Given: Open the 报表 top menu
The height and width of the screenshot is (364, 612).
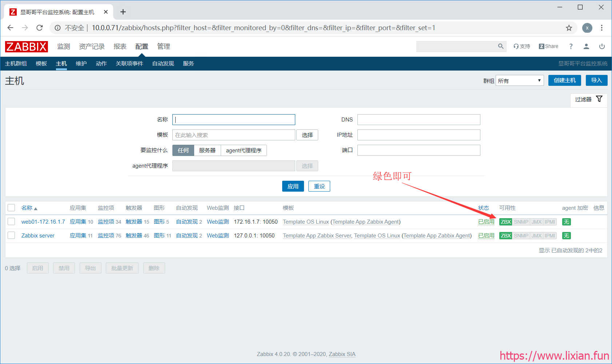Looking at the screenshot, I should pyautogui.click(x=120, y=47).
